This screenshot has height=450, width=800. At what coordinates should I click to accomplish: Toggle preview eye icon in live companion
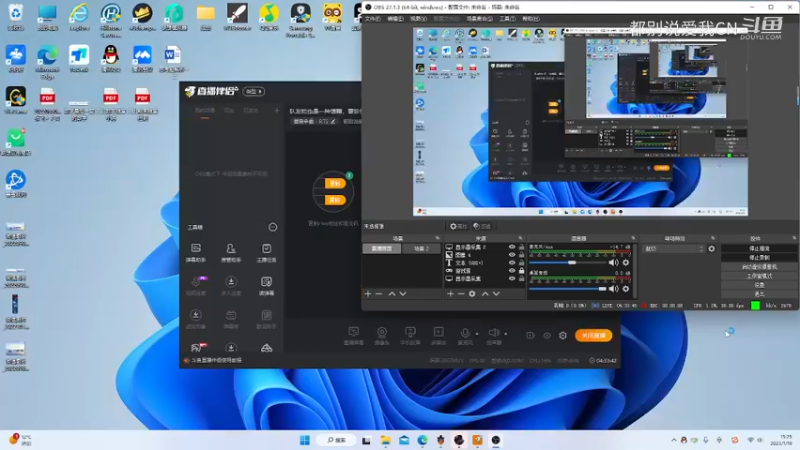(547, 336)
